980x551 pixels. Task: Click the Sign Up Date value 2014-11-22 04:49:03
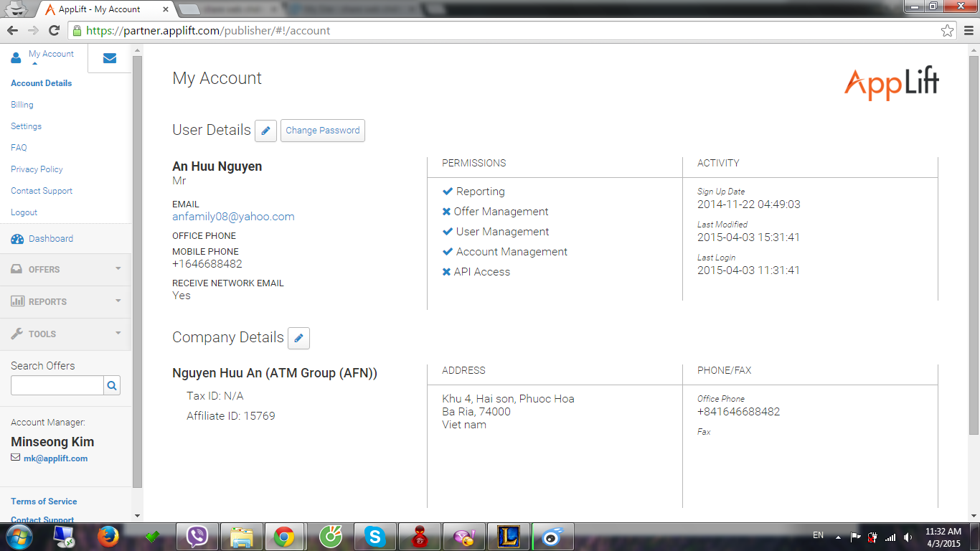click(x=749, y=204)
